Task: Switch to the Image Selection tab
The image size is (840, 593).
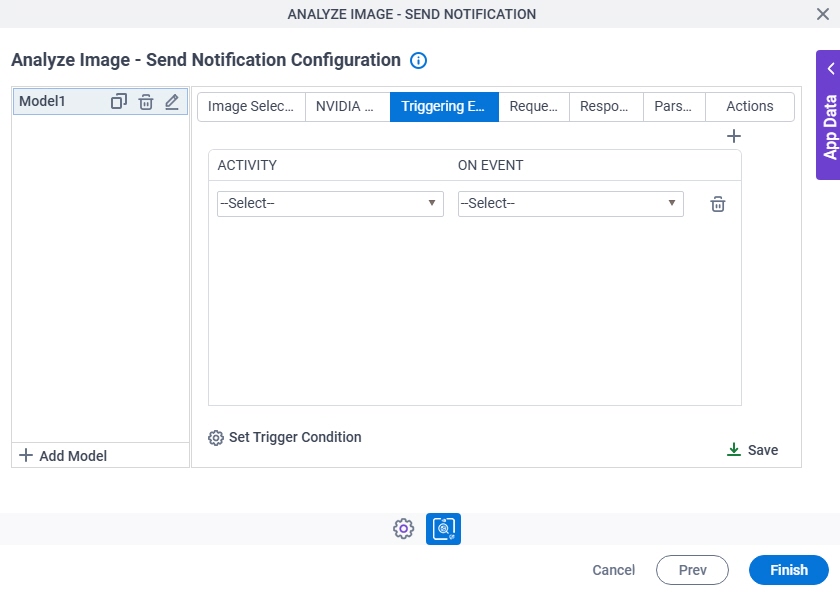Action: pyautogui.click(x=251, y=107)
